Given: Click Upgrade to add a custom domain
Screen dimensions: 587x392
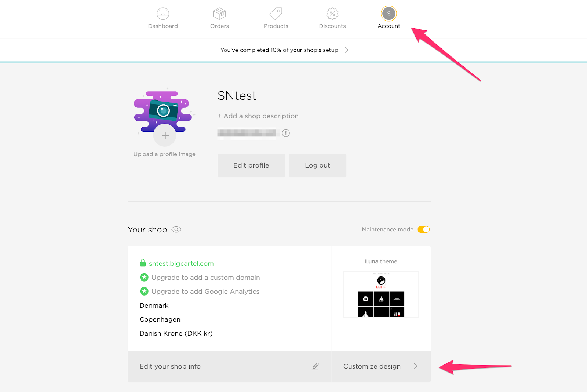Looking at the screenshot, I should tap(205, 278).
